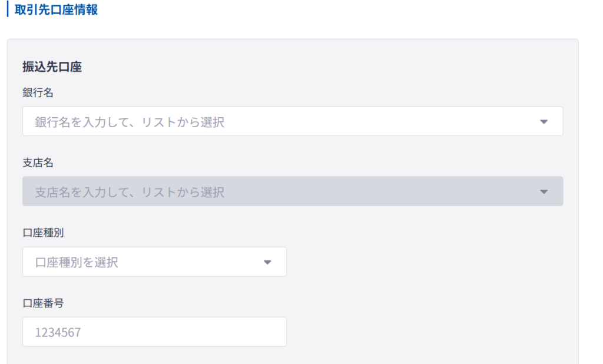Click the caret icon in branch name field
This screenshot has width=603, height=364.
[x=544, y=191]
